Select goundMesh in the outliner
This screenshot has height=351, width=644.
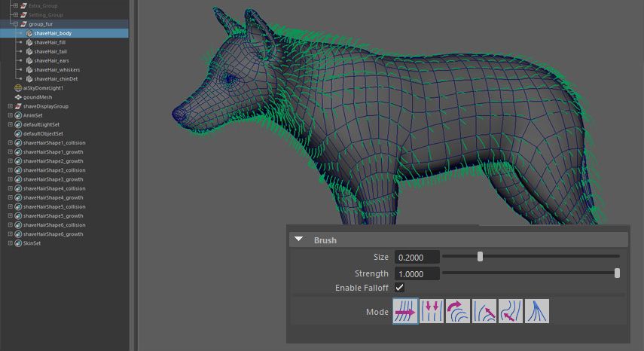click(x=38, y=97)
